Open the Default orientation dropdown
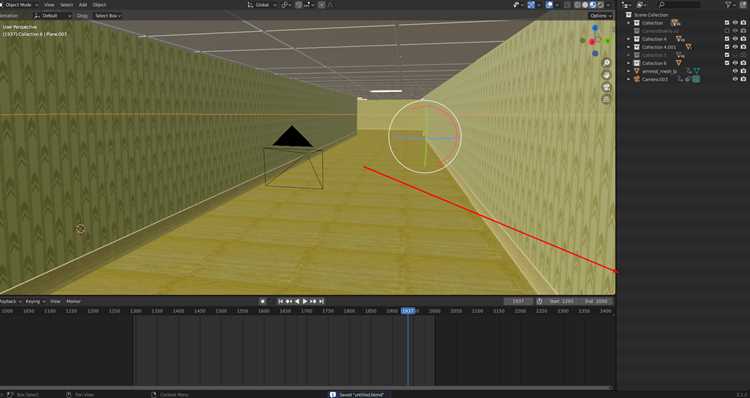Screen dimensions: 750x398 point(53,16)
